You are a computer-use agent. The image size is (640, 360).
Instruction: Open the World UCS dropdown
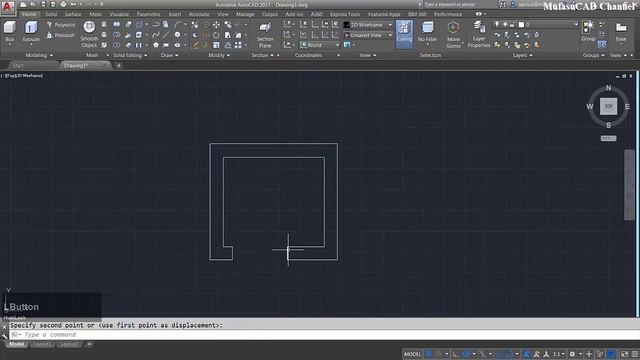click(x=320, y=45)
